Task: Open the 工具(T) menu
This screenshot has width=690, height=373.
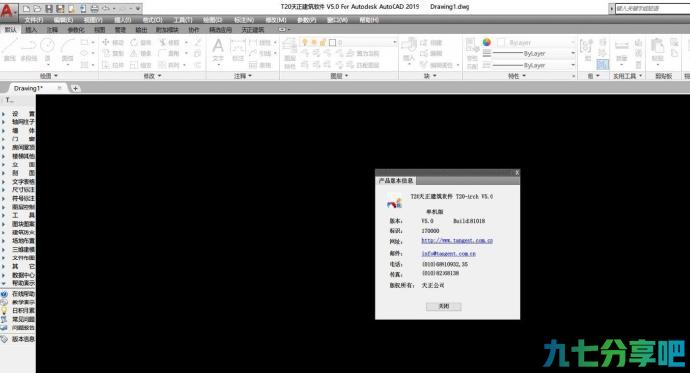Action: 183,20
